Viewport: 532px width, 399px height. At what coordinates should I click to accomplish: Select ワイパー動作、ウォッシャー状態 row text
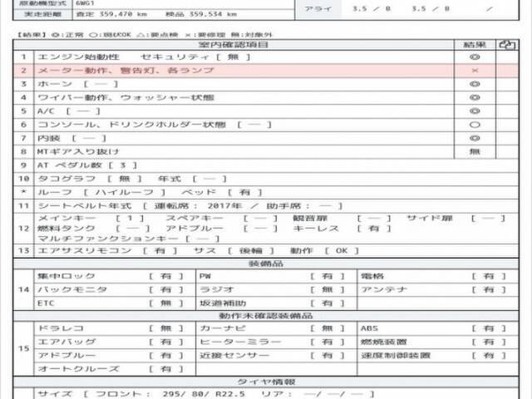click(126, 98)
